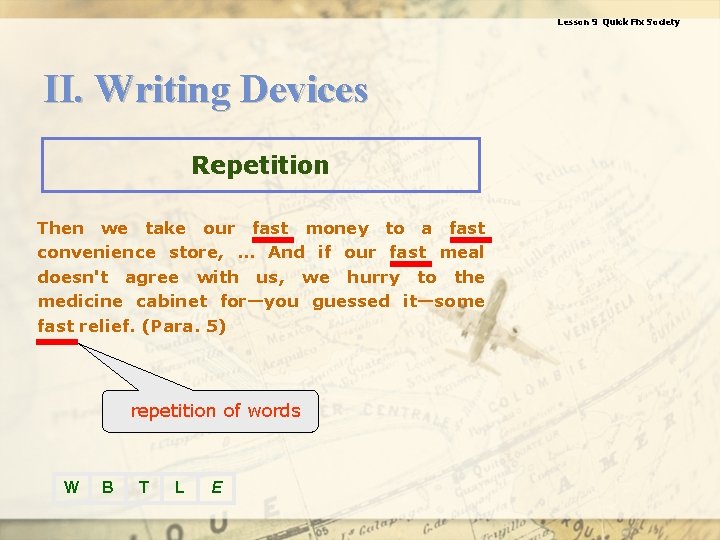Click underlined 'fast' before 'money'

coord(272,229)
